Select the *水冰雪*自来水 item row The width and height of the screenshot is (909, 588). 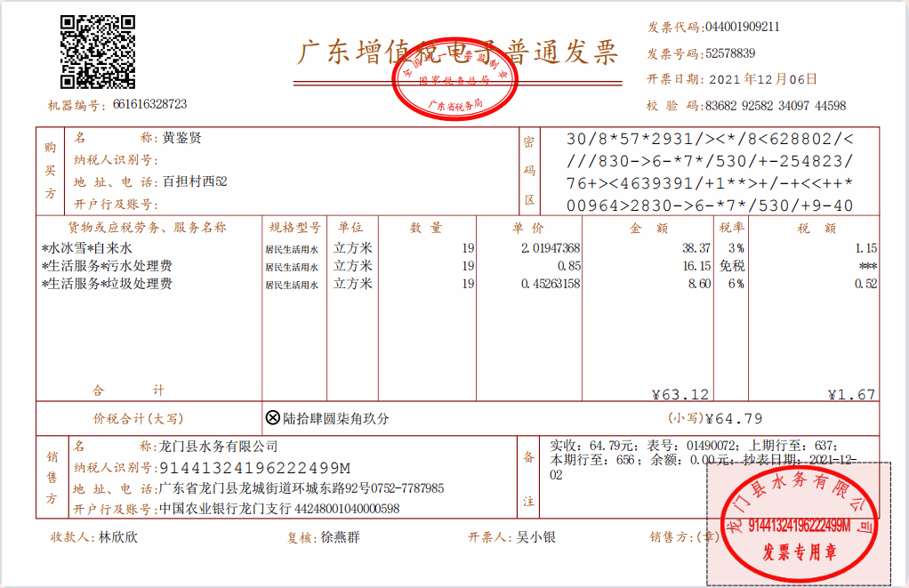[87, 248]
